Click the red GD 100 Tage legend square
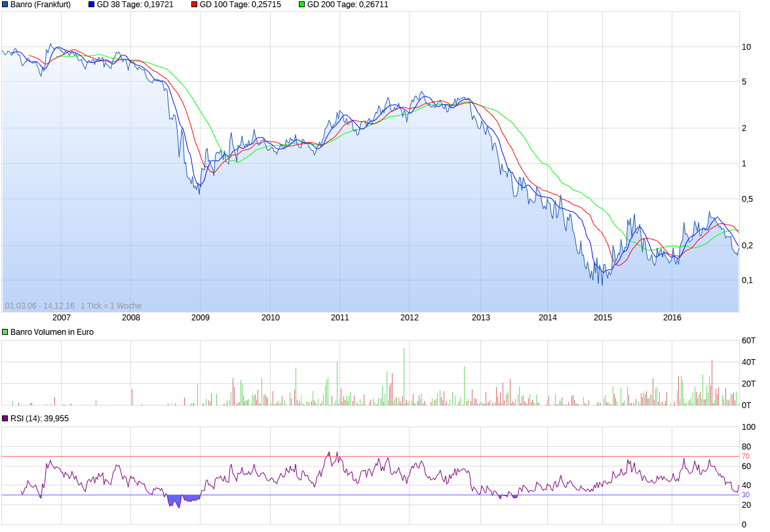770x532 pixels. tap(194, 5)
